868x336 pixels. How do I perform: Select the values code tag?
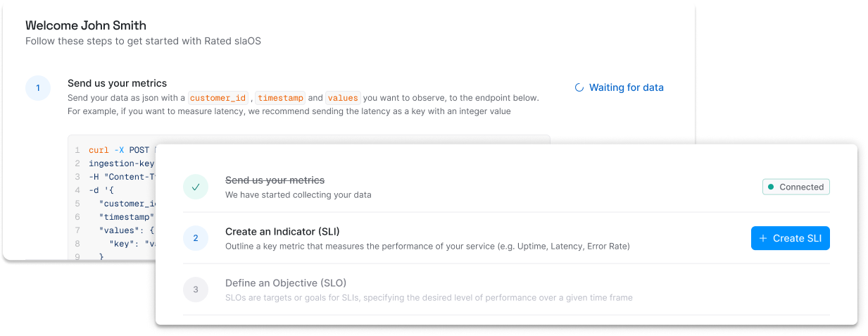coord(343,98)
